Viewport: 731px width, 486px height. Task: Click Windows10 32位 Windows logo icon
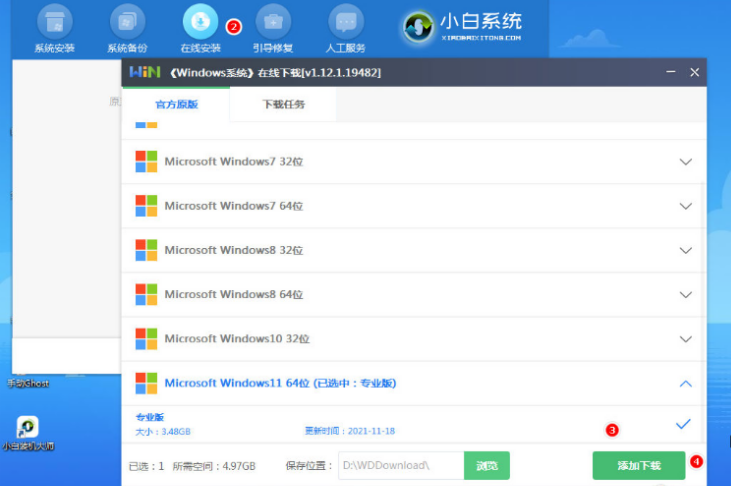tap(146, 339)
